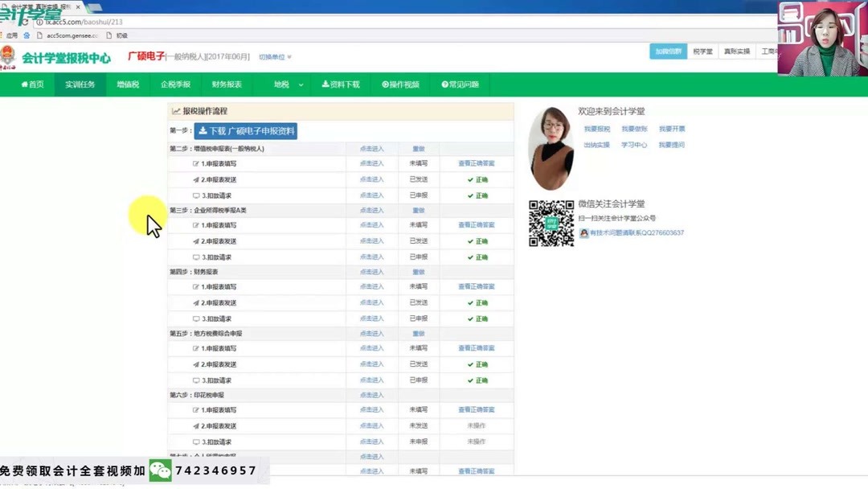Click the download icon inside 下载广硕电子申报资料 button
This screenshot has height=489, width=868.
tap(203, 130)
